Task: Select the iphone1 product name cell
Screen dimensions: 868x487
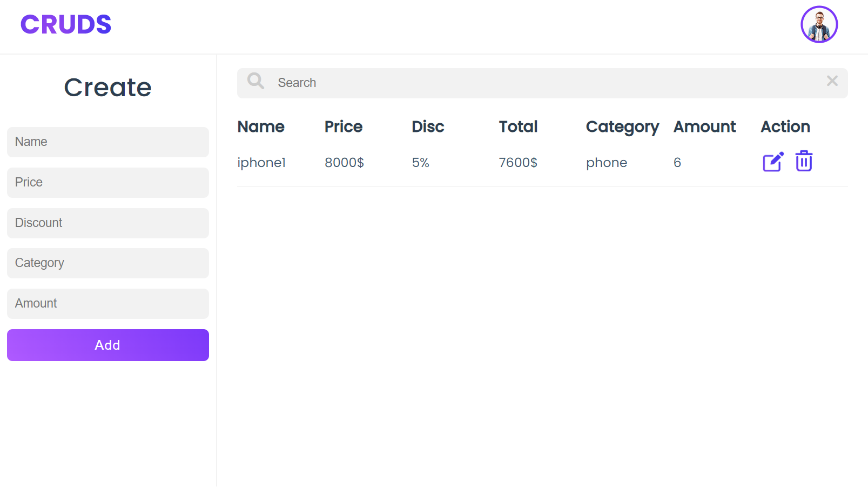Action: [261, 163]
